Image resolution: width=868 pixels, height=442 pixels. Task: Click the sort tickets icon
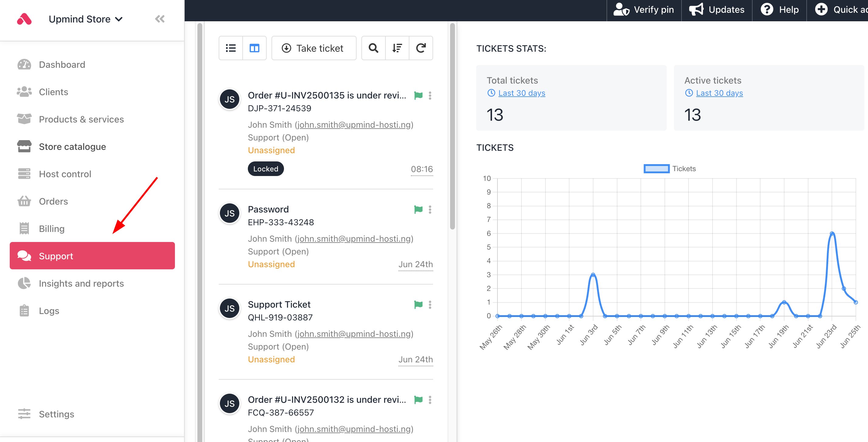coord(397,48)
